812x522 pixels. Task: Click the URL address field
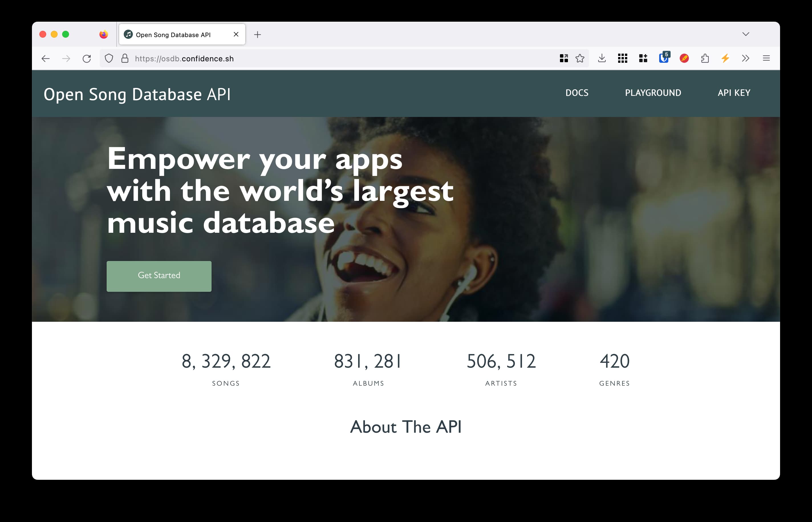click(x=339, y=59)
